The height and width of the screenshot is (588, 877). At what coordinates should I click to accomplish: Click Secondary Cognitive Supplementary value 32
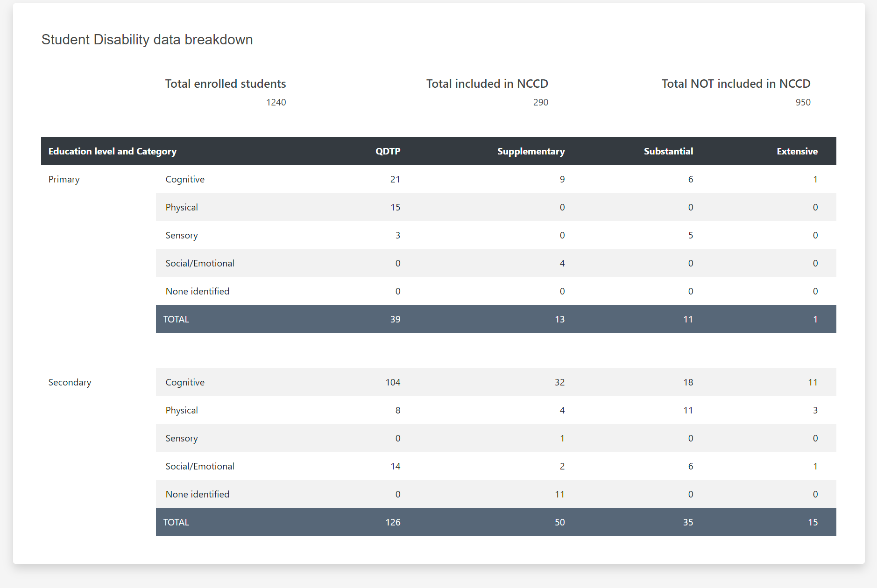click(x=560, y=382)
